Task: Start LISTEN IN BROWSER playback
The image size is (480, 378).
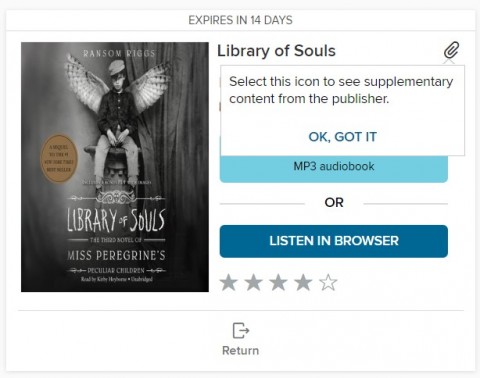Action: tap(334, 241)
